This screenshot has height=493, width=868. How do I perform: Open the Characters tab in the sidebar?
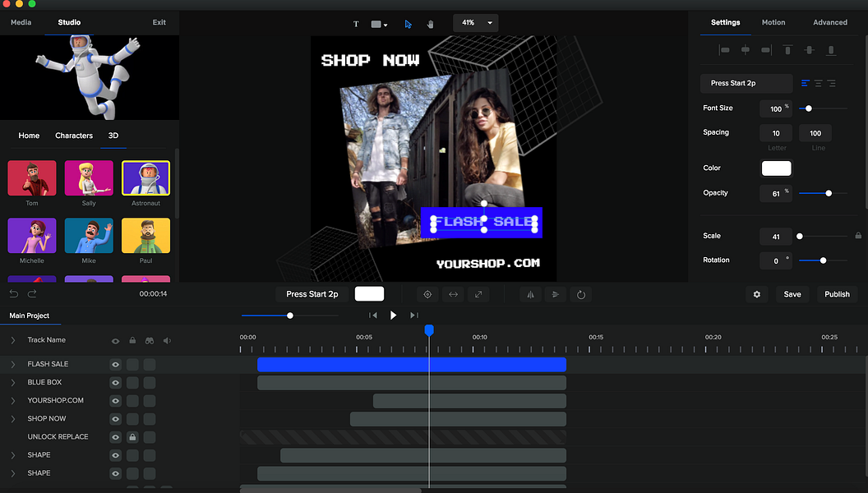[x=74, y=136]
